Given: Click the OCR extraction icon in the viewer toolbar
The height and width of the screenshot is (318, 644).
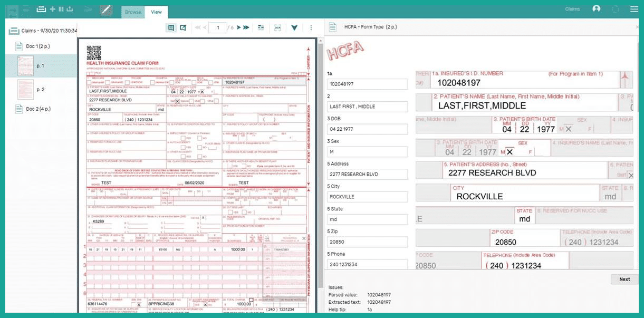Looking at the screenshot, I should tap(278, 27).
